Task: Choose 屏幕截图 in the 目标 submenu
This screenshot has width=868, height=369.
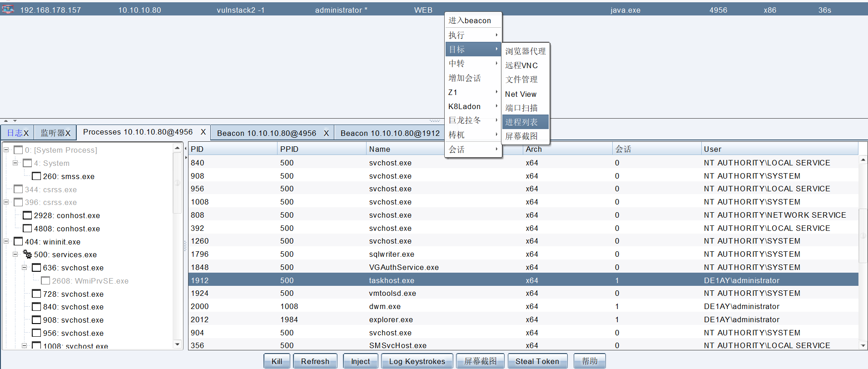Action: click(x=526, y=136)
